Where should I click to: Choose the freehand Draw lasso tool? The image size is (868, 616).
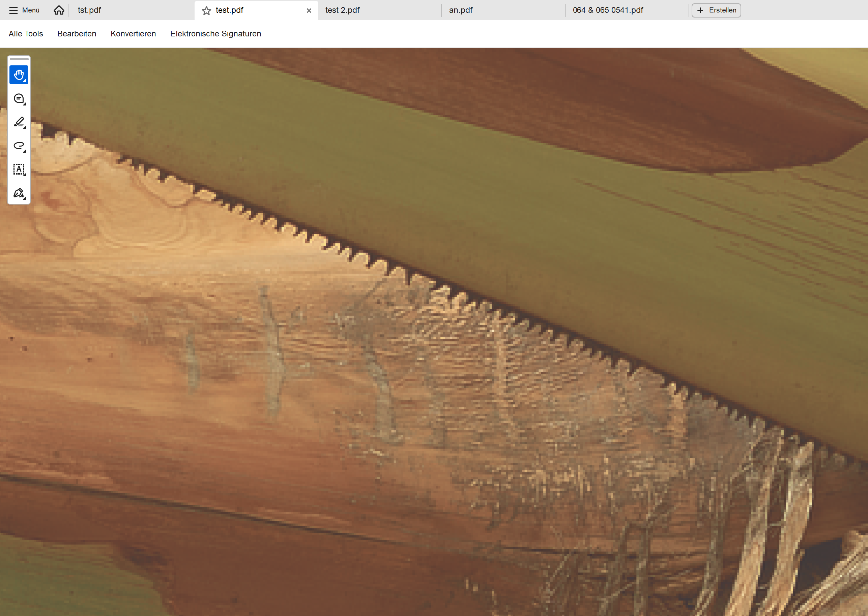coord(19,146)
